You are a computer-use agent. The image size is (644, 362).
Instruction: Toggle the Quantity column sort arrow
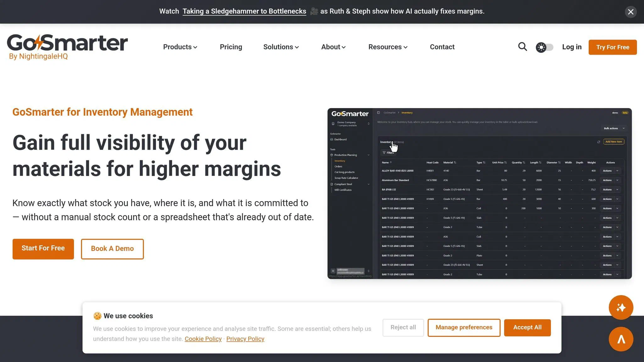coord(524,162)
